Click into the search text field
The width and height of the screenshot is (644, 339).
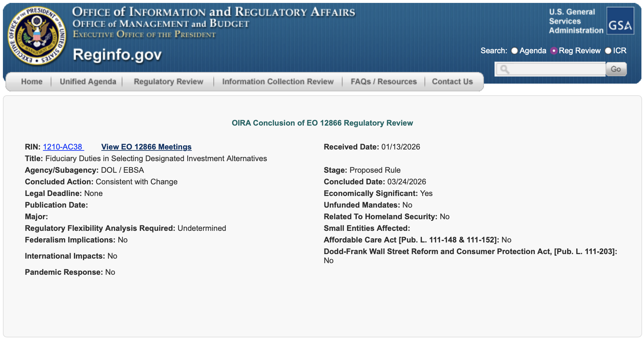(x=557, y=69)
